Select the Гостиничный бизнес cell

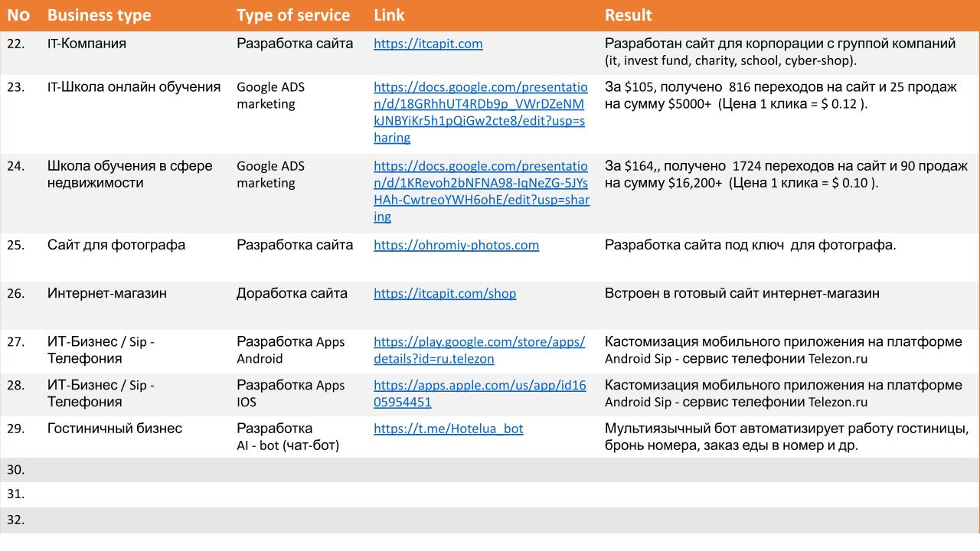(115, 429)
